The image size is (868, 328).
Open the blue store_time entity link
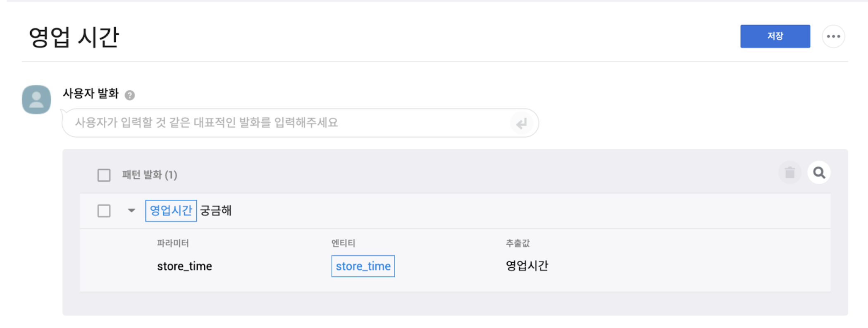click(x=363, y=266)
